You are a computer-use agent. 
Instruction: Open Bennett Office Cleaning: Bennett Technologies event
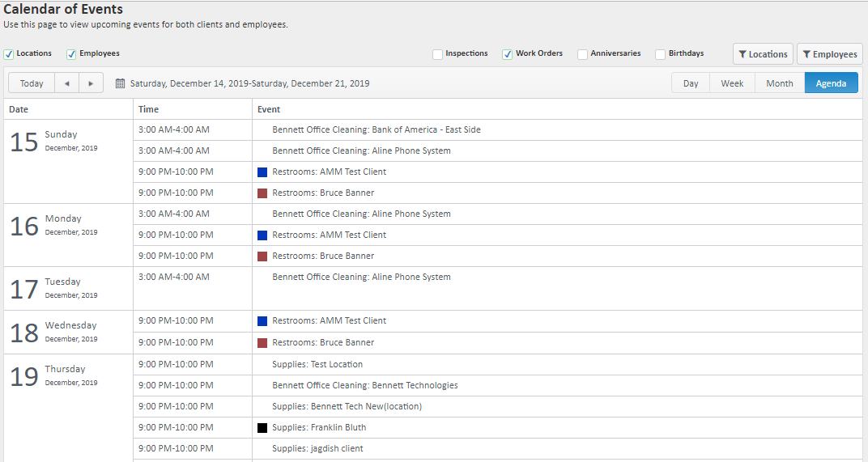(365, 385)
